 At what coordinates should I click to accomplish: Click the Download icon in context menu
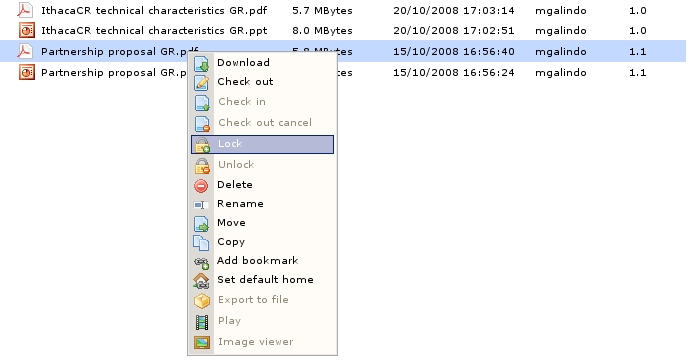click(x=202, y=63)
